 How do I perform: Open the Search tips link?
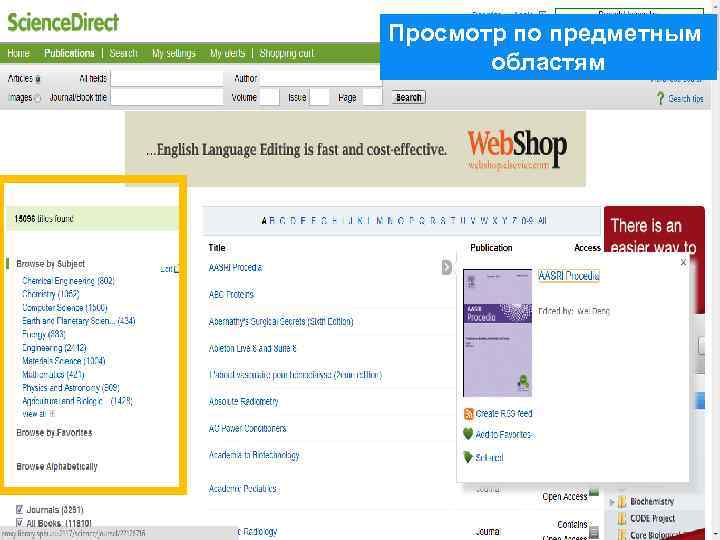pos(686,99)
